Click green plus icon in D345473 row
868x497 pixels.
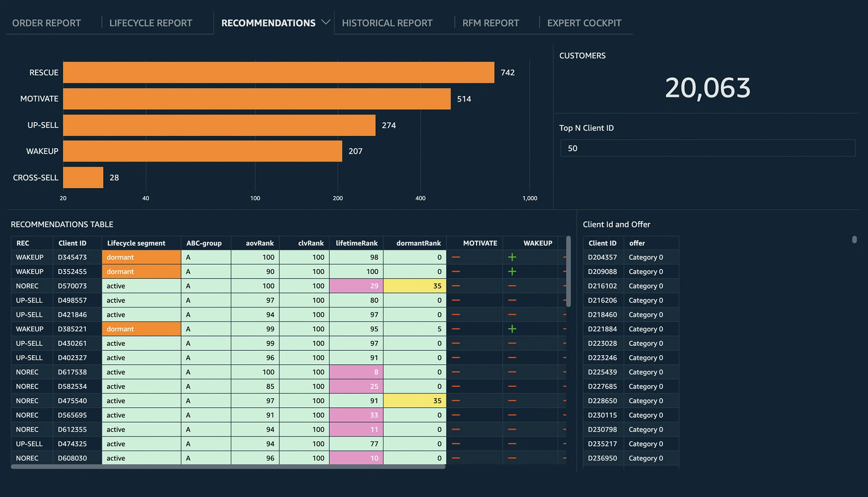click(x=512, y=257)
